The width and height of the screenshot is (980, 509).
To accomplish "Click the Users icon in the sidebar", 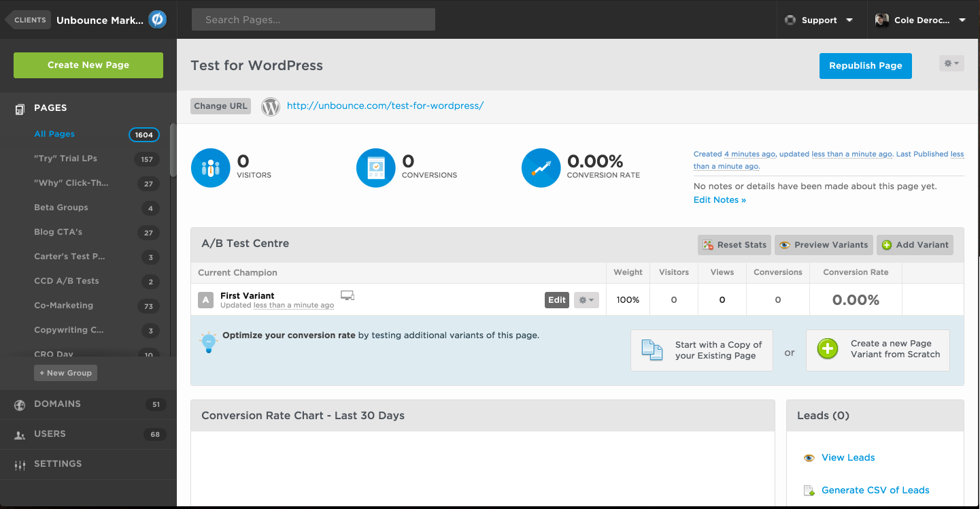I will point(18,434).
